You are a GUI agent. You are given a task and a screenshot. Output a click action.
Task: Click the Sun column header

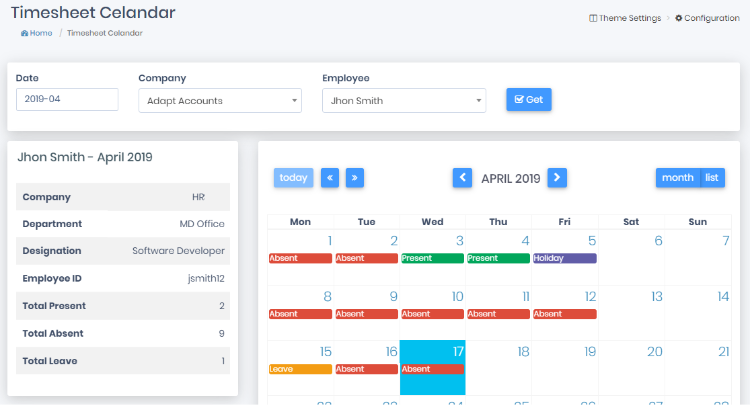[697, 222]
